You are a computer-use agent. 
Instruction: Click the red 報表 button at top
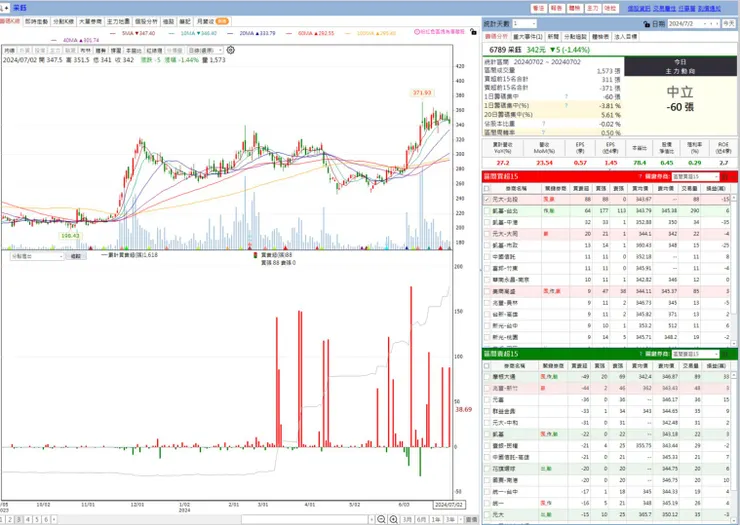click(556, 8)
